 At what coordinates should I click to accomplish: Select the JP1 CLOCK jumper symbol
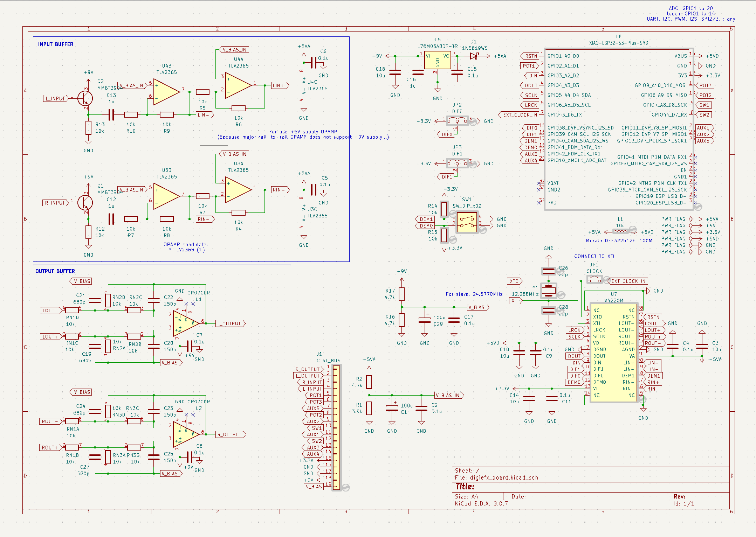click(x=594, y=280)
